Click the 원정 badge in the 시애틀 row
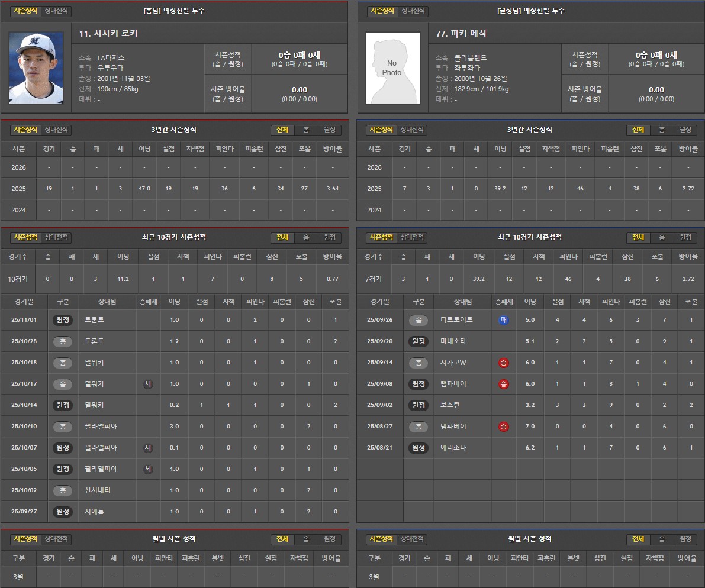 [x=63, y=512]
